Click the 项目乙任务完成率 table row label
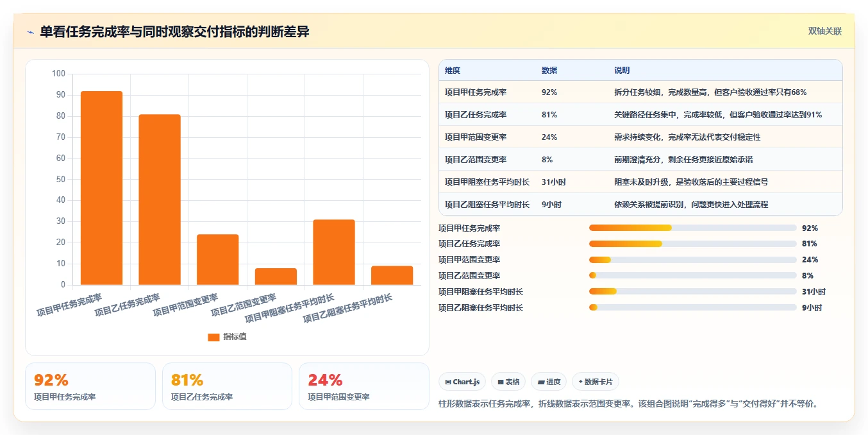Screen dimensions: 868x435 click(x=476, y=115)
